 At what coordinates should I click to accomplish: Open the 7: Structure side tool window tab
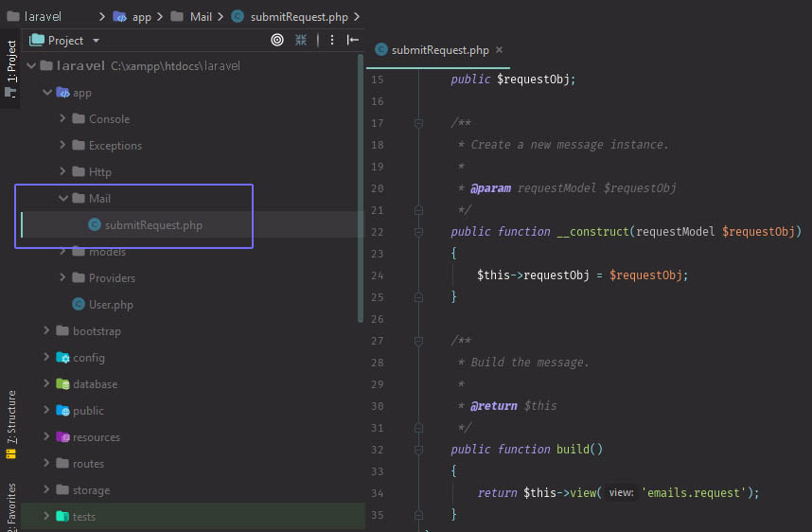tap(11, 417)
